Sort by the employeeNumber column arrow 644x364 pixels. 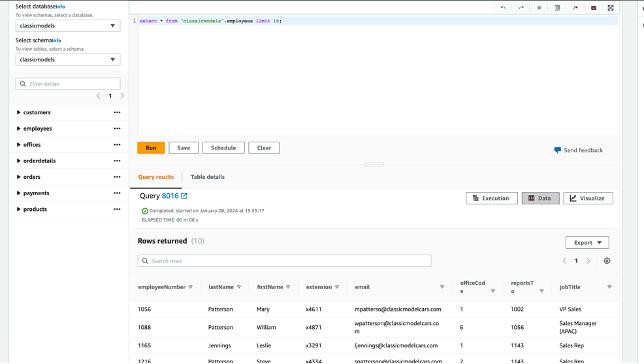point(191,287)
